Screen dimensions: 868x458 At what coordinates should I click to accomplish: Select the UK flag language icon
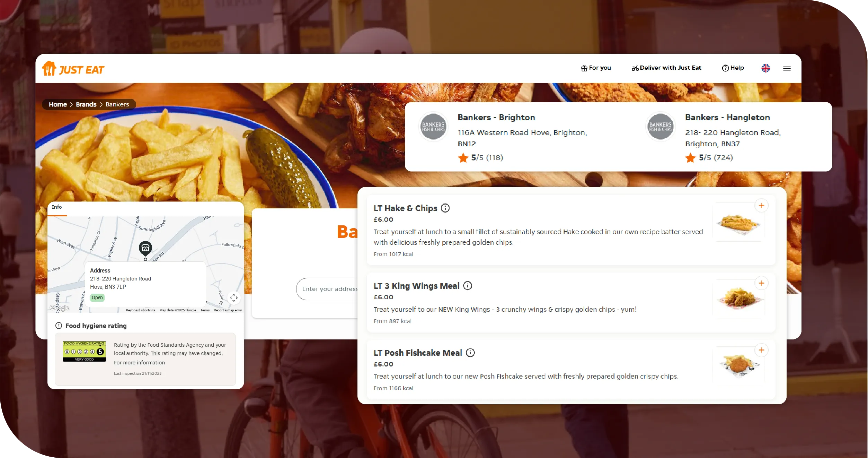tap(766, 68)
